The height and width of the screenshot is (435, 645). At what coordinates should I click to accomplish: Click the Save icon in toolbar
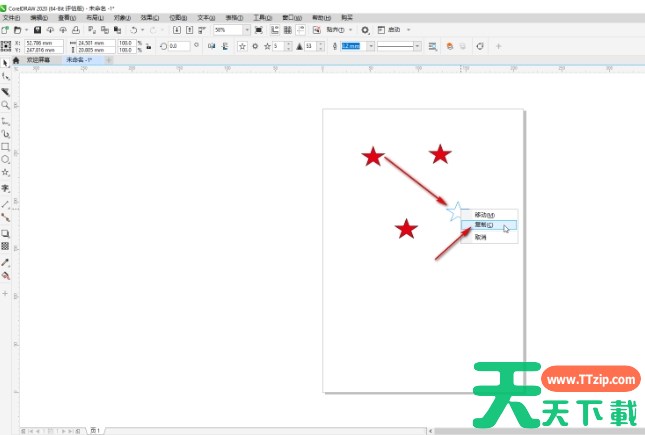pos(37,31)
